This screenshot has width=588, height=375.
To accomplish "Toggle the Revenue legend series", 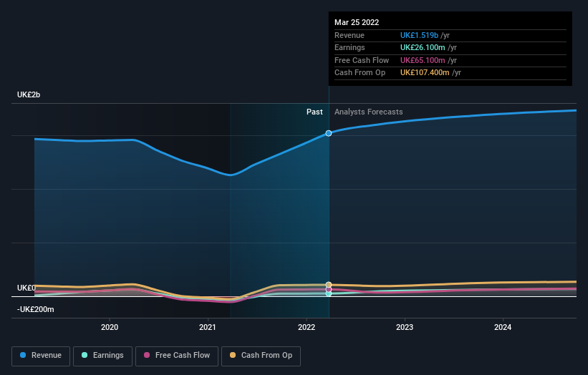I will [x=41, y=356].
